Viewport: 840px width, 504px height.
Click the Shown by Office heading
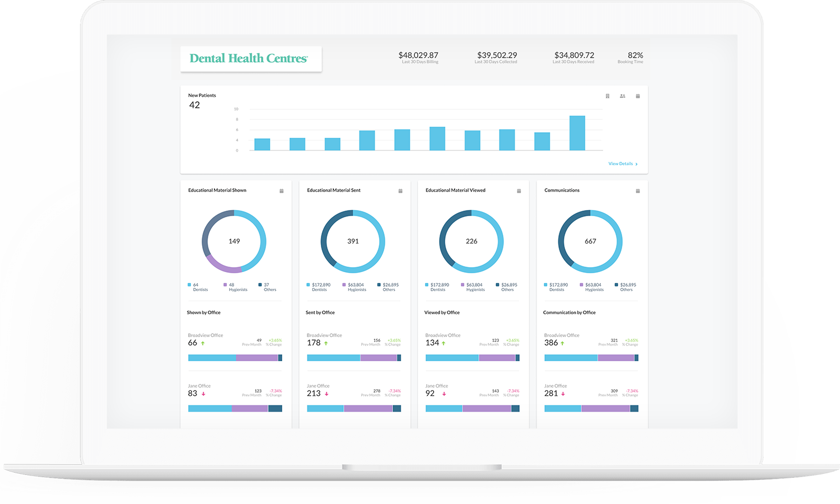click(204, 312)
